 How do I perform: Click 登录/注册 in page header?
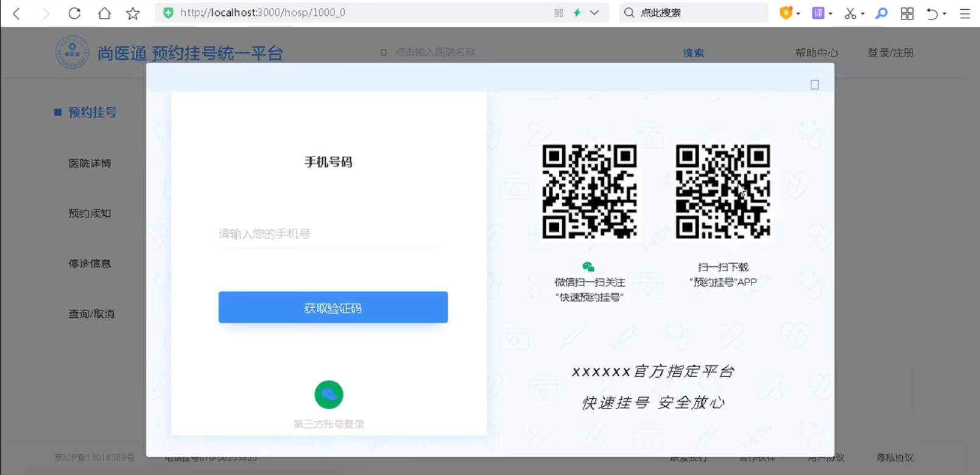coord(890,53)
